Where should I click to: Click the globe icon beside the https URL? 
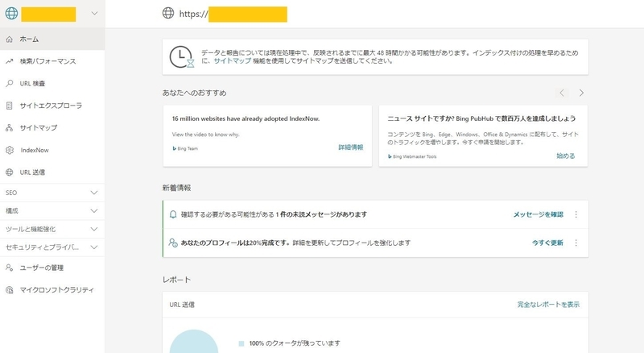pyautogui.click(x=168, y=13)
